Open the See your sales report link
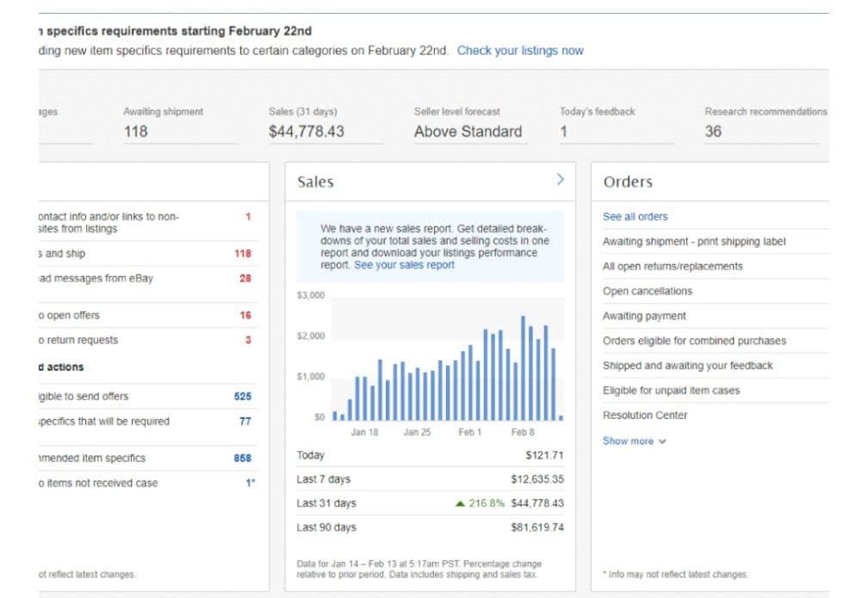 pyautogui.click(x=404, y=265)
